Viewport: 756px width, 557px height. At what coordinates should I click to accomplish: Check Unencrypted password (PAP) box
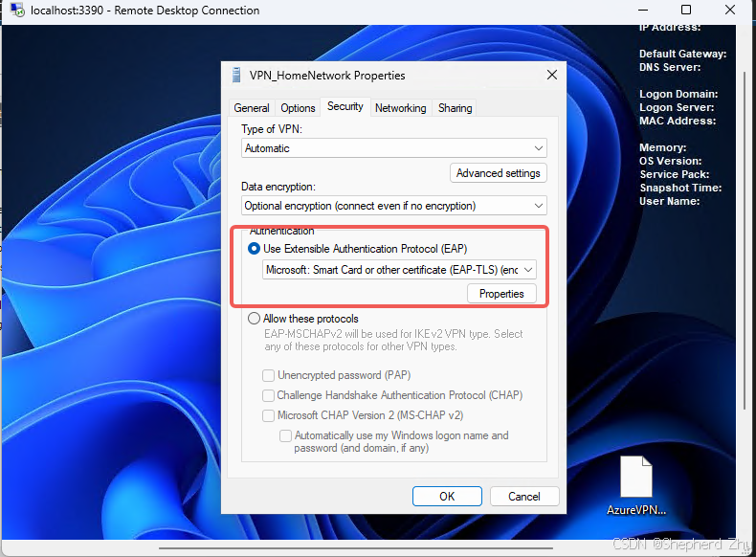268,375
